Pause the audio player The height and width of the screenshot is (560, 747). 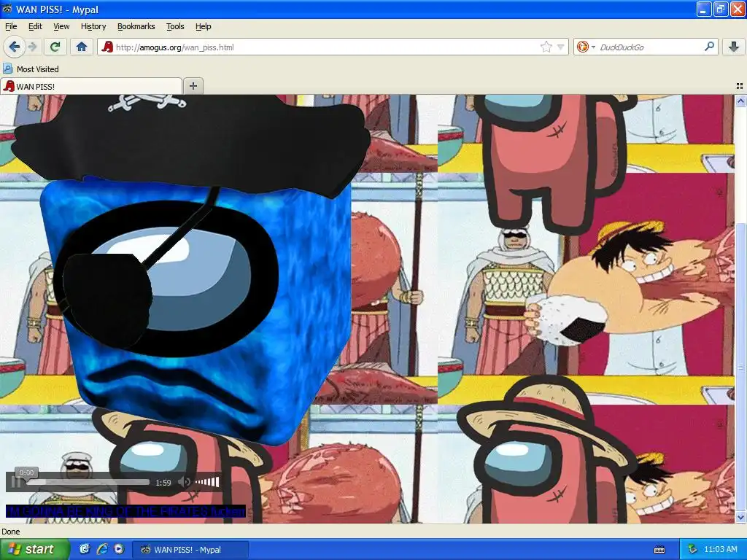16,483
